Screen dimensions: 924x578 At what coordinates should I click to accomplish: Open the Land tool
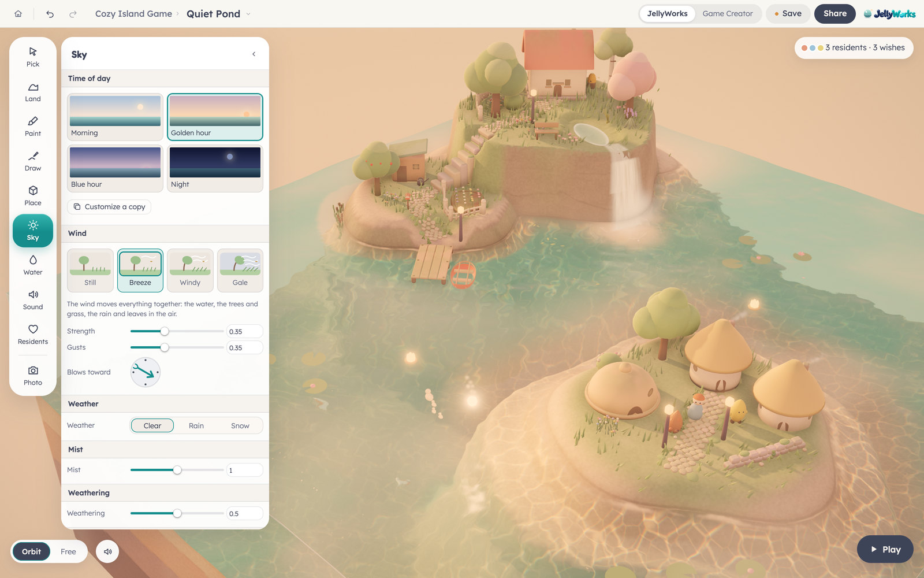click(33, 92)
